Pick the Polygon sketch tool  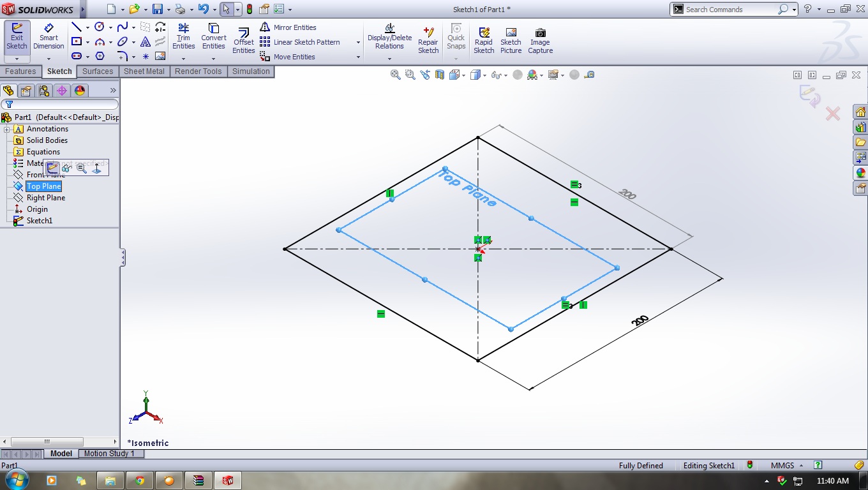(100, 56)
